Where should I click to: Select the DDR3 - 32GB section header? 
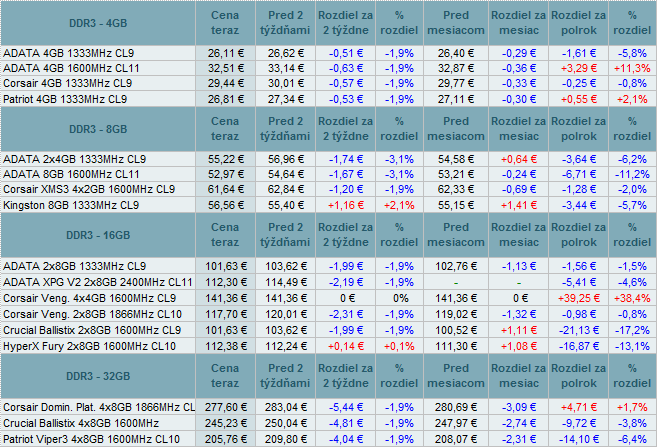(x=98, y=376)
